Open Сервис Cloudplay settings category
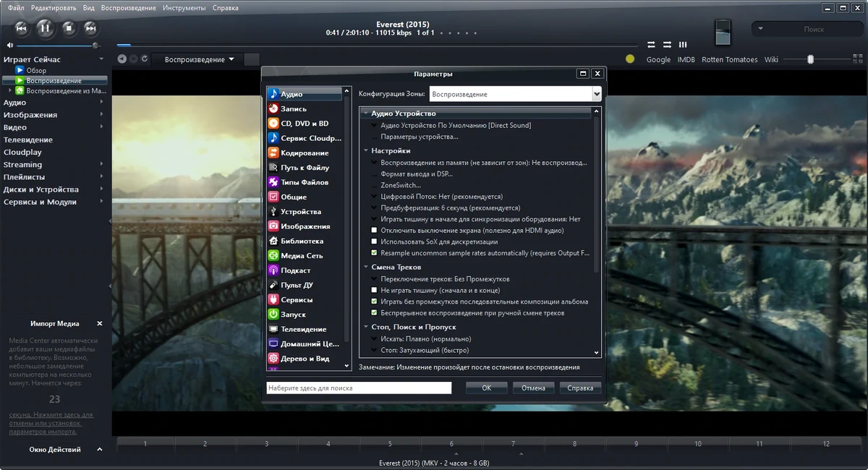The width and height of the screenshot is (868, 470). 305,138
